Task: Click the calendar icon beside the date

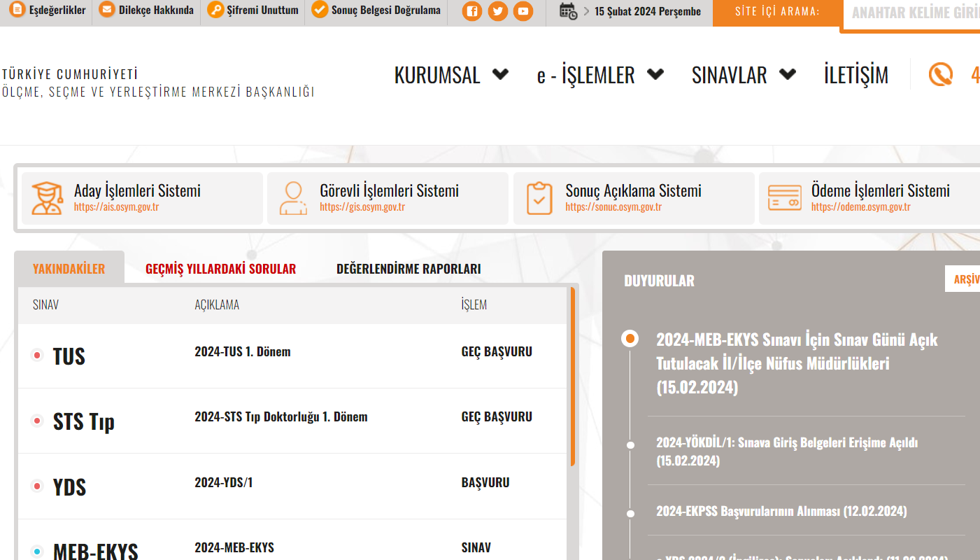Action: (x=568, y=11)
